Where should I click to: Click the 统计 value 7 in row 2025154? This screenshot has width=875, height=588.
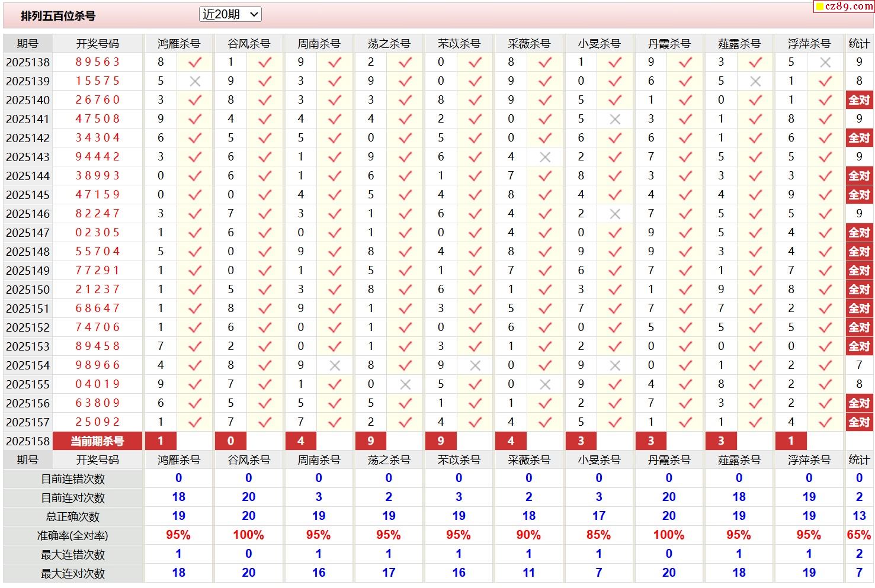click(x=859, y=365)
